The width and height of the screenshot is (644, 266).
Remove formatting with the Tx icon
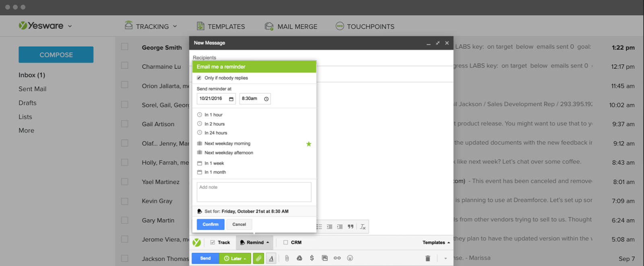(x=363, y=227)
